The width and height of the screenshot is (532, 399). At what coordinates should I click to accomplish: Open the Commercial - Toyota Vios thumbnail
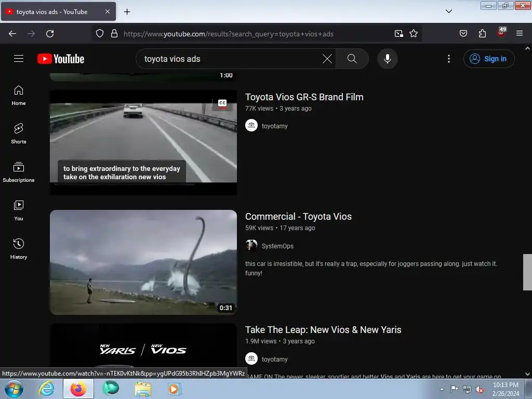click(143, 262)
